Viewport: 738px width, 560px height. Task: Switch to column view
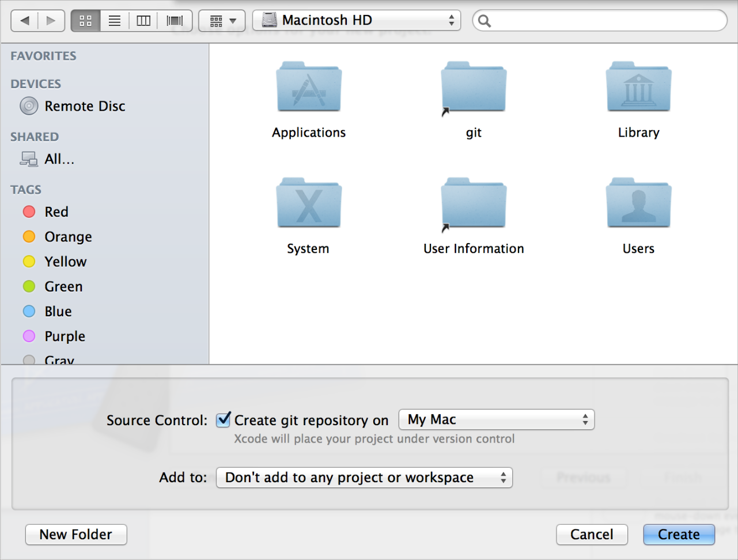143,21
